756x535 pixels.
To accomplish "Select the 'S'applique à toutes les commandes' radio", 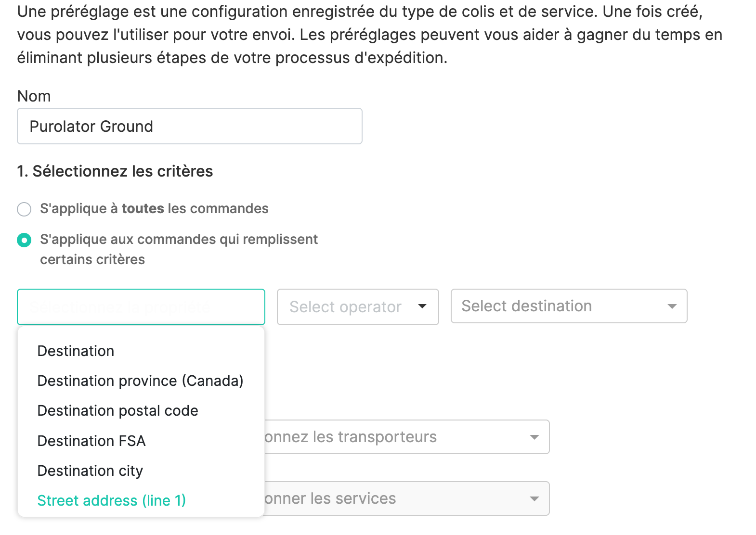I will 24,209.
